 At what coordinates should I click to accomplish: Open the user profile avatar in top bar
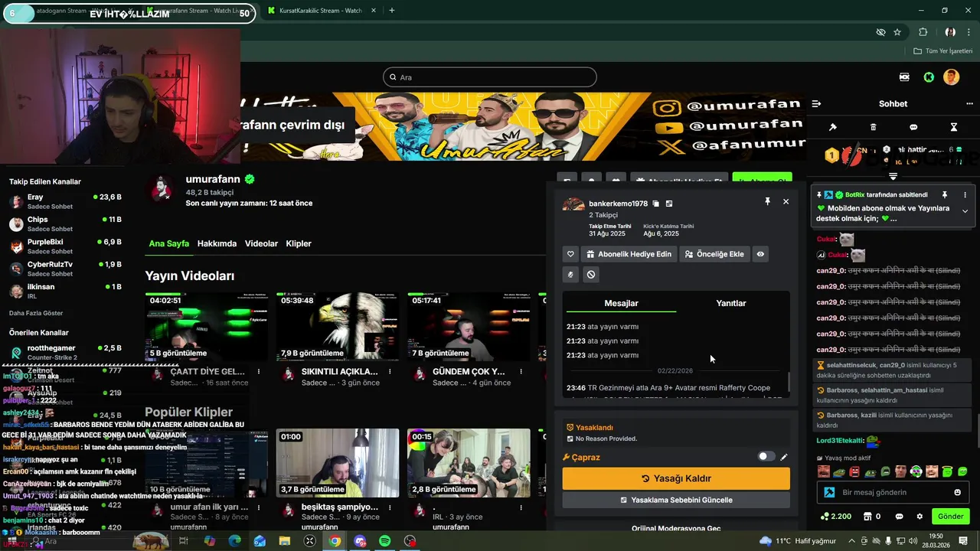(951, 77)
